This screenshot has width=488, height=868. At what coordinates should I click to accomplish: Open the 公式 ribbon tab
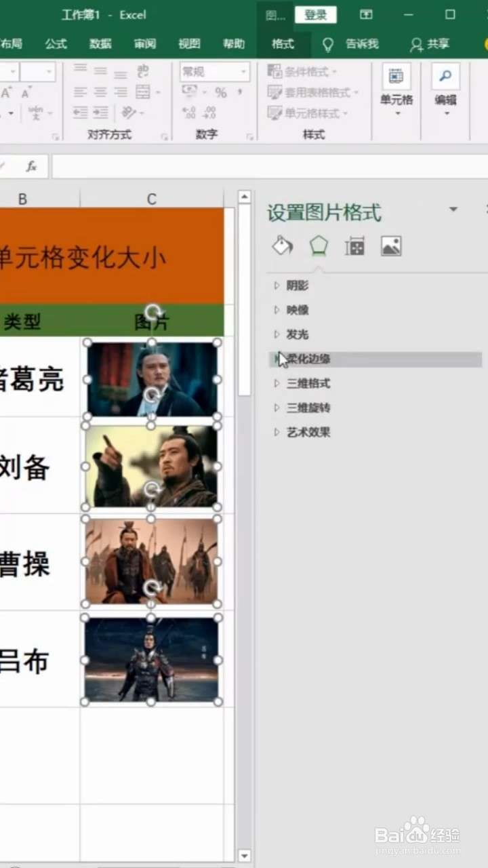(x=56, y=44)
